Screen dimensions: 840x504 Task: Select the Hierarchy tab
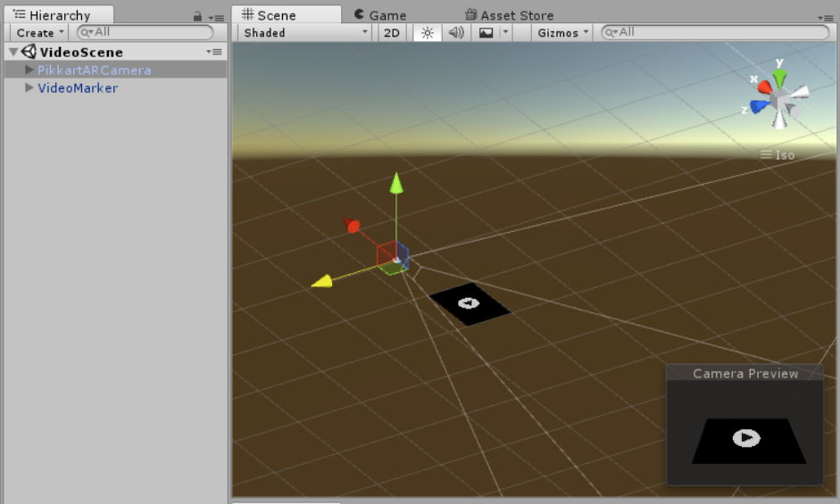coord(59,15)
